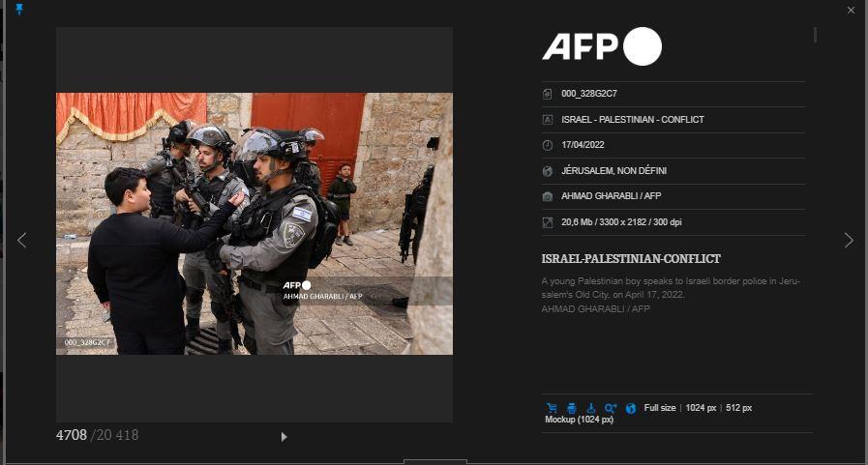The image size is (868, 465).
Task: Click file info 20,6 Mb / 3300 x 2182
Action: click(x=621, y=221)
